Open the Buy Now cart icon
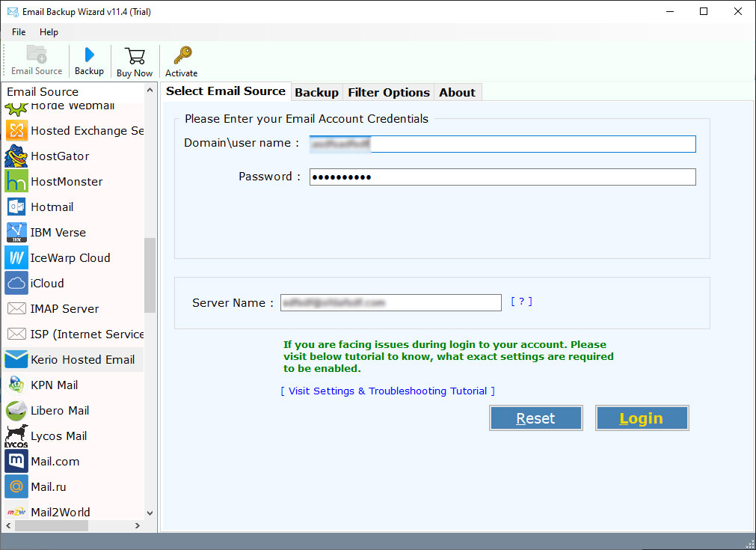 (135, 56)
